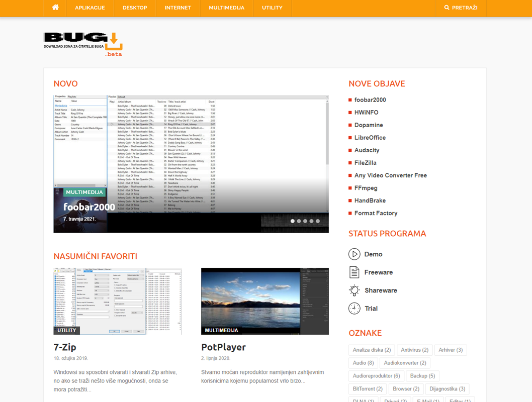Filter programs by Freeware label
Screen dimensions: 532x402
click(x=379, y=272)
